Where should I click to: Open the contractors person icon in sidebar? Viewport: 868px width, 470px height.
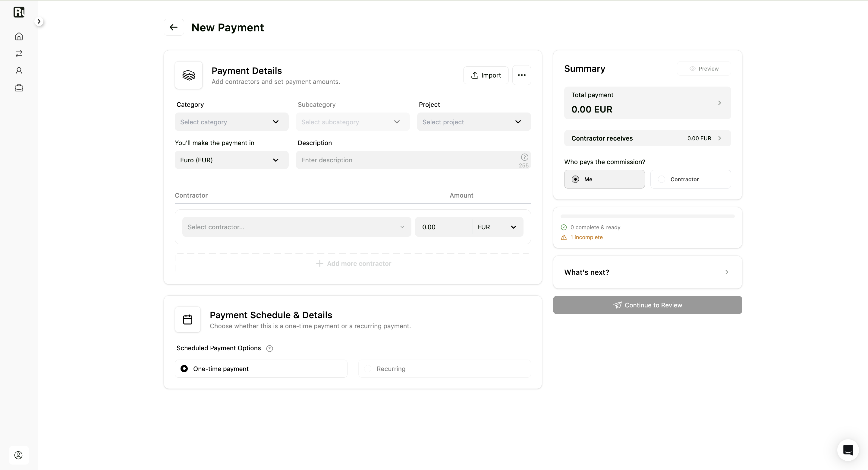point(19,71)
